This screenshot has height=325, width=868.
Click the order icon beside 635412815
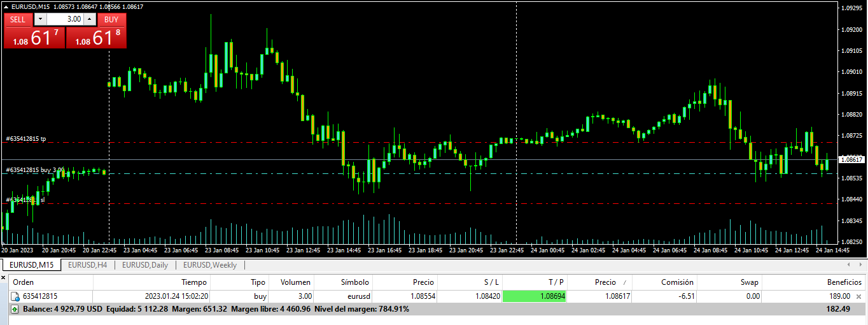pyautogui.click(x=15, y=296)
